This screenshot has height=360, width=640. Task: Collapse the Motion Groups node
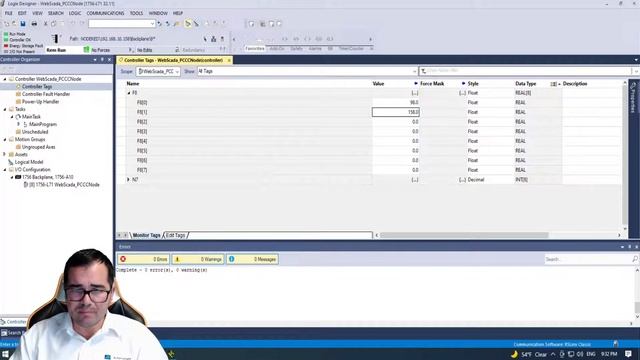[5, 140]
